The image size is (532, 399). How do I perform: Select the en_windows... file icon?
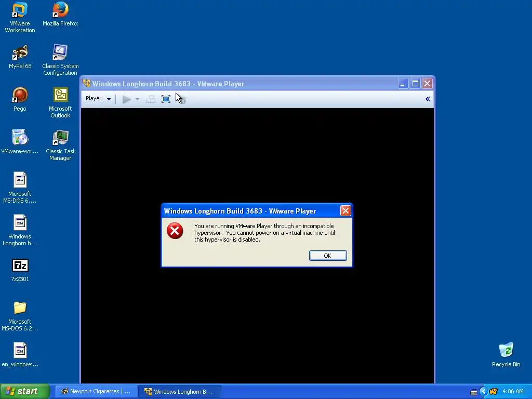pyautogui.click(x=20, y=355)
